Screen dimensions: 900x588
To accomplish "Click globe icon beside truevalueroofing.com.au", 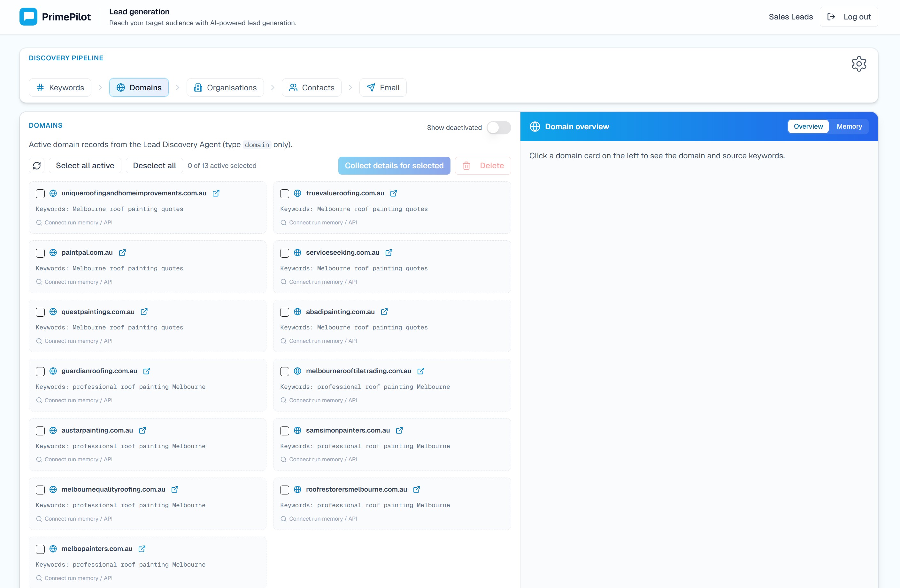I will tap(298, 193).
